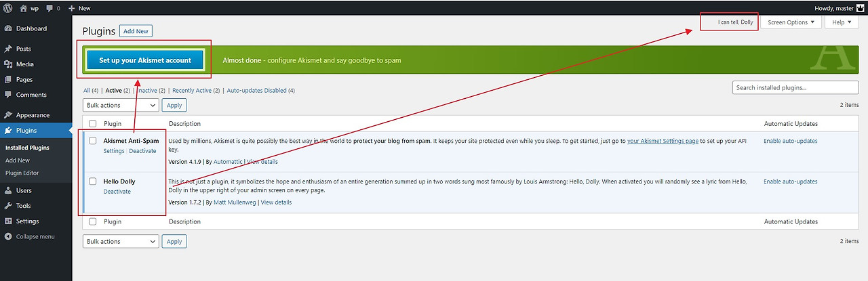Open the Matt Mullenweg author link

235,202
